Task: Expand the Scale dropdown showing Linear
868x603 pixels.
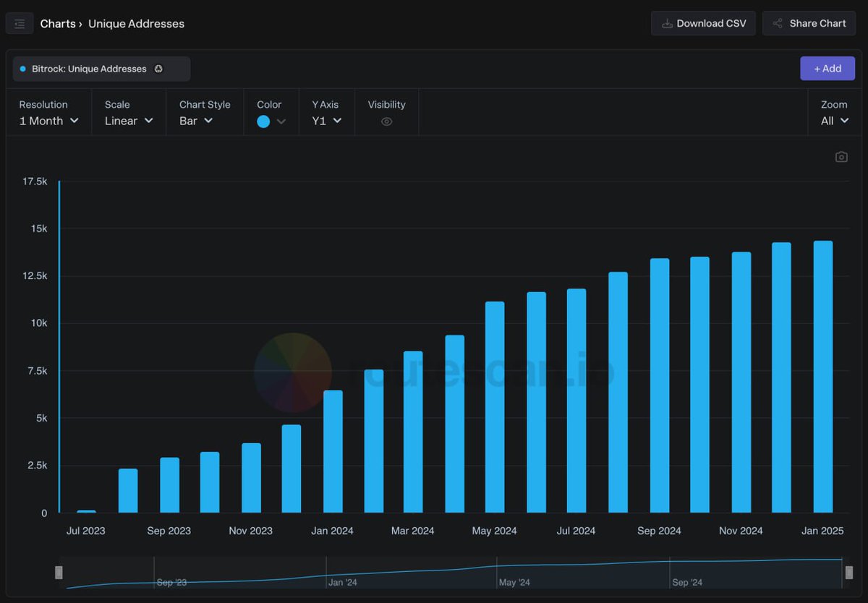Action: (x=129, y=121)
